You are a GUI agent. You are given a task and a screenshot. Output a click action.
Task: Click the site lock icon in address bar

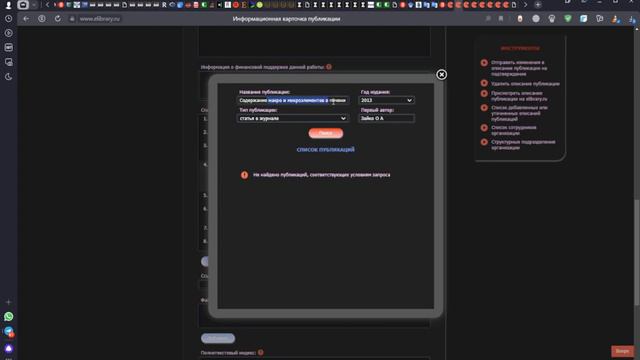pyautogui.click(x=72, y=19)
